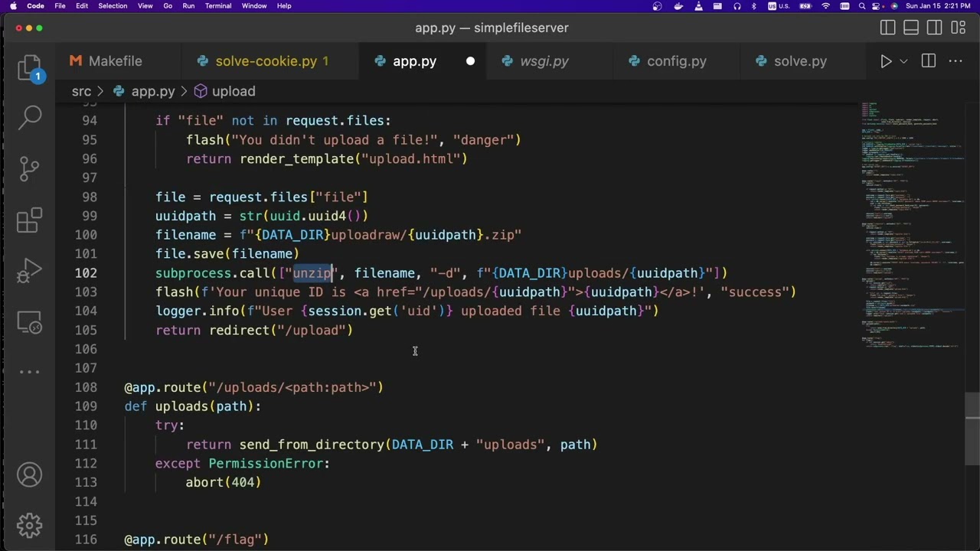Click the unsaved dot on app.py tab
This screenshot has height=551, width=980.
[470, 61]
